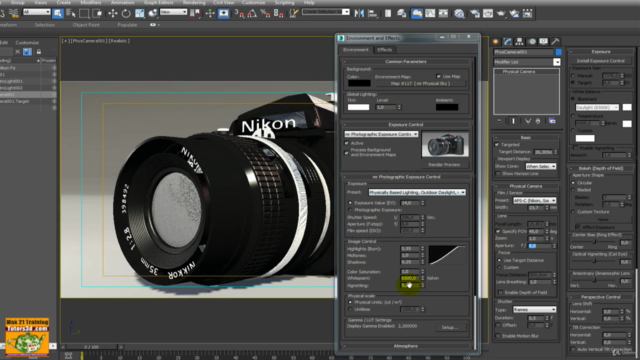Screen dimensions: 640x360
Task: Open Hierarchy command panel tab
Action: click(519, 42)
